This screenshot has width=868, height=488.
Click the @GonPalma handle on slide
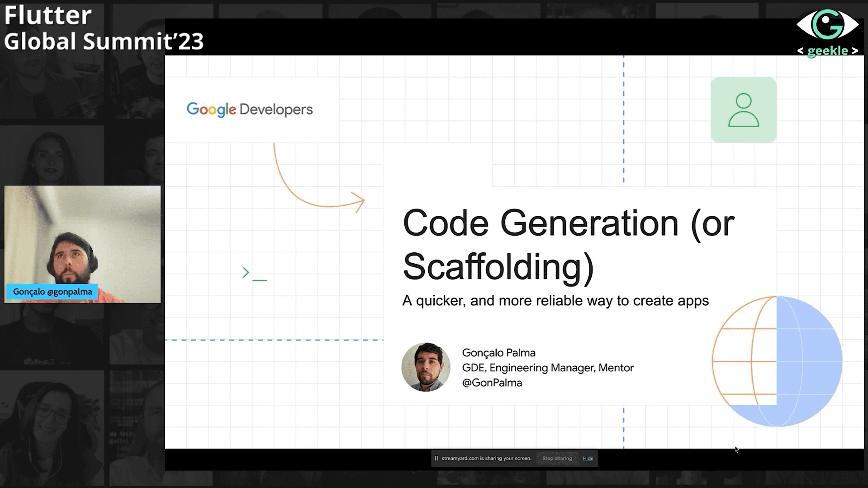pyautogui.click(x=492, y=383)
